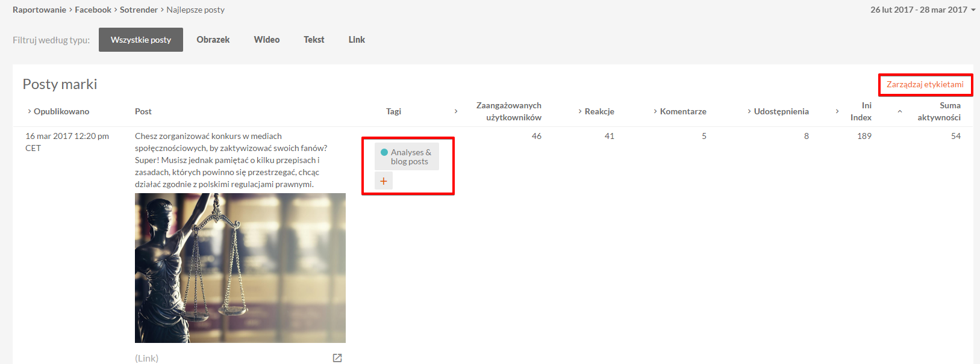Open the post via external link icon
The width and height of the screenshot is (980, 364).
click(x=337, y=358)
